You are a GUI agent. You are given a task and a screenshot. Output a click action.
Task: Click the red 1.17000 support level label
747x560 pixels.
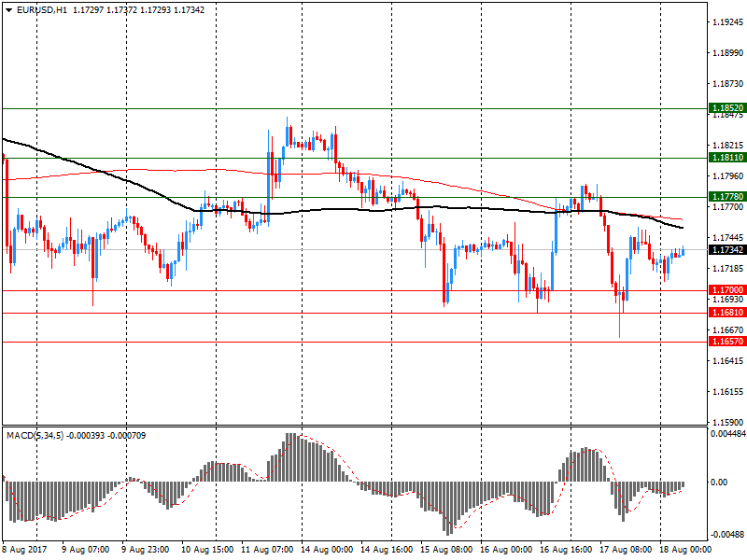(x=727, y=290)
